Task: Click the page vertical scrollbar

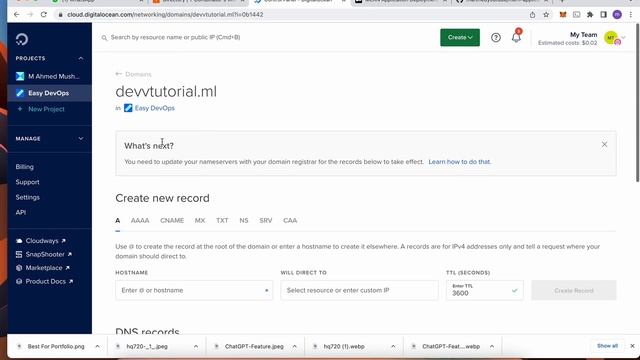Action: pyautogui.click(x=638, y=102)
